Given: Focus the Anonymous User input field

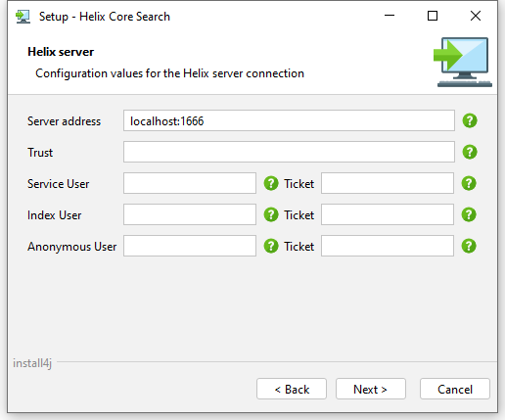Looking at the screenshot, I should point(190,246).
